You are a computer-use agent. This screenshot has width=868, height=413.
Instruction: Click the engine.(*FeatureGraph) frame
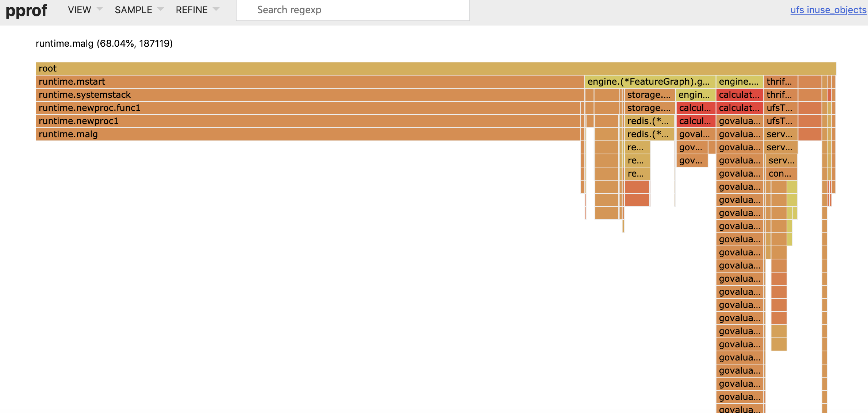(650, 82)
